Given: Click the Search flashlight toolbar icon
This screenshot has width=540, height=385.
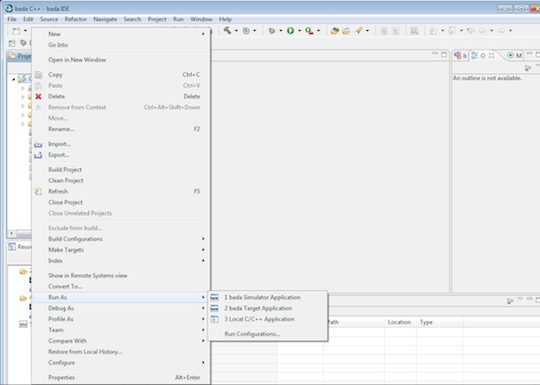Looking at the screenshot, I should (358, 31).
